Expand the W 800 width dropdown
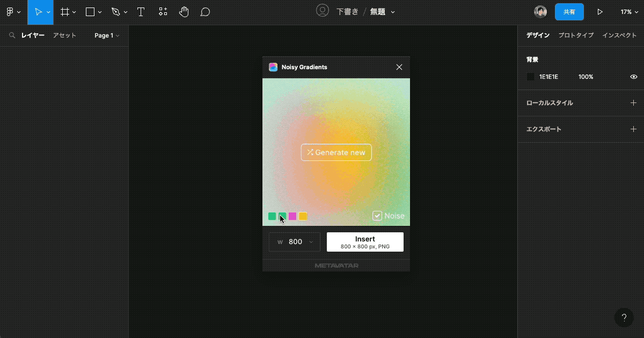This screenshot has width=644, height=338. (x=312, y=242)
